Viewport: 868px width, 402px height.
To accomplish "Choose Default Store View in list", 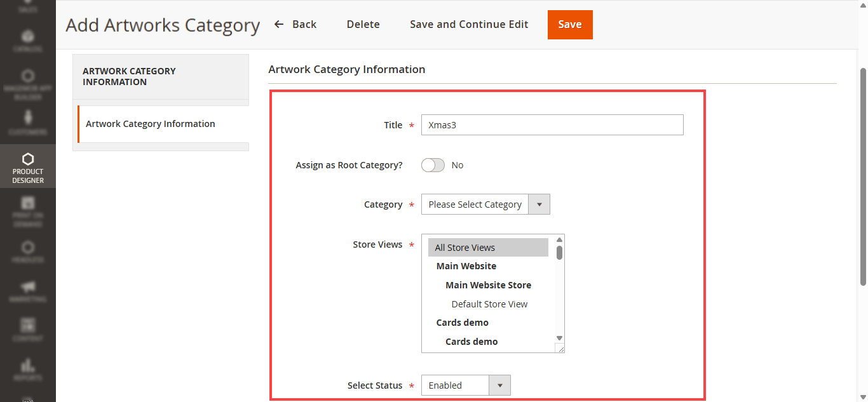I will coord(489,304).
